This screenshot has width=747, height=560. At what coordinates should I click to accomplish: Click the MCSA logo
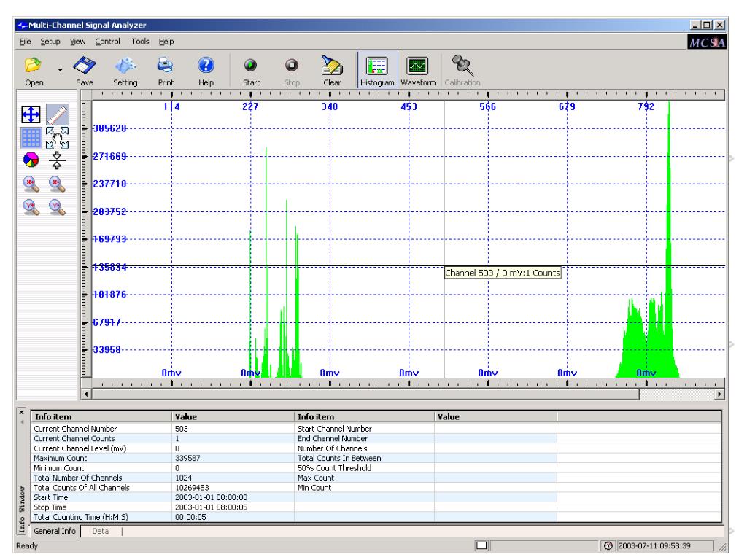(x=707, y=42)
